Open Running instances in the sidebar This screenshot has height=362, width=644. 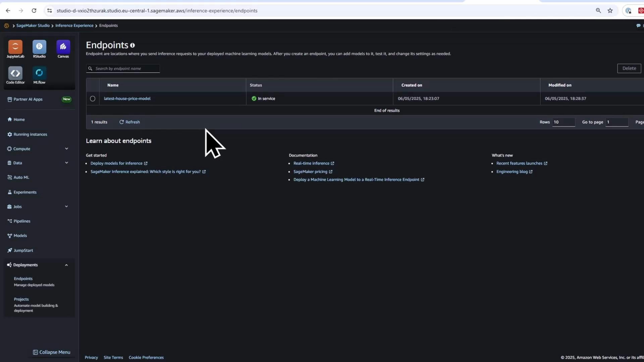(27, 134)
